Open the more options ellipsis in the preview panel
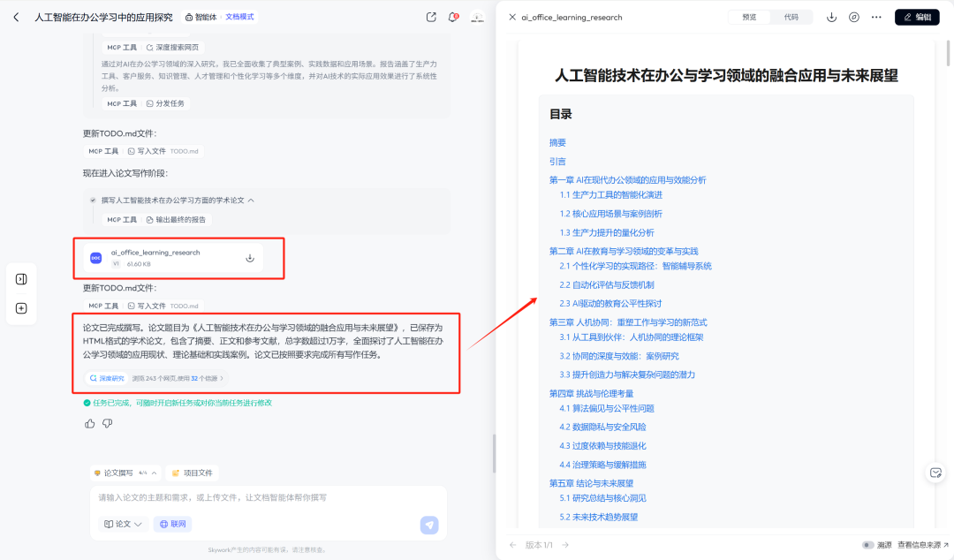954x560 pixels. pos(875,16)
